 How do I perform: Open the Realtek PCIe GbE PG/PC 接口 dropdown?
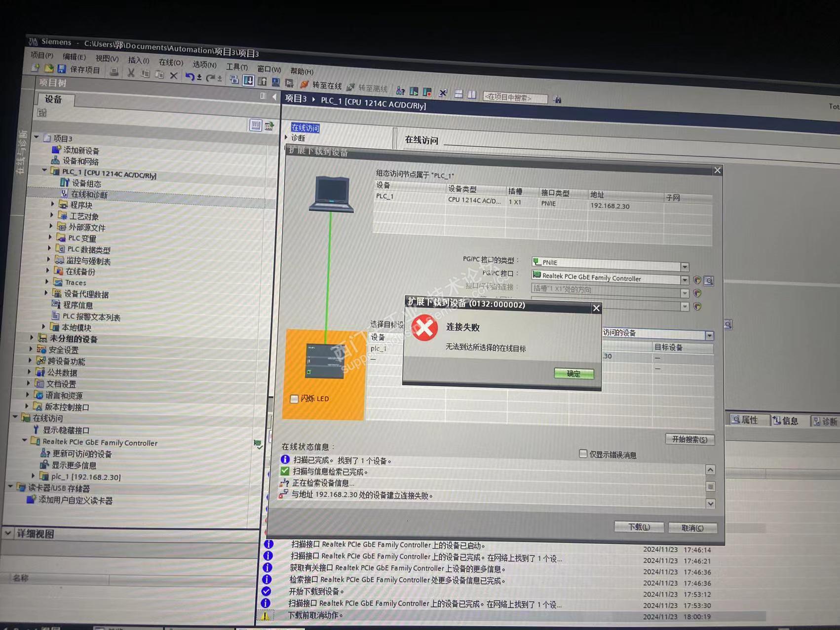[x=685, y=280]
